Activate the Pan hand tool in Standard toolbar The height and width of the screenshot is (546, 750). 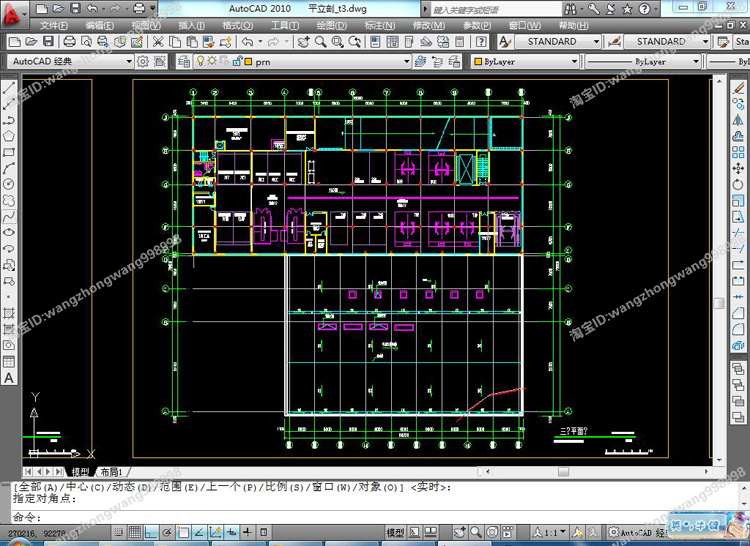pos(304,42)
